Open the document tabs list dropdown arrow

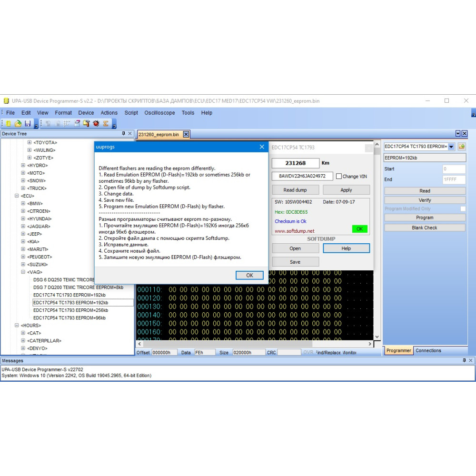coord(458,133)
